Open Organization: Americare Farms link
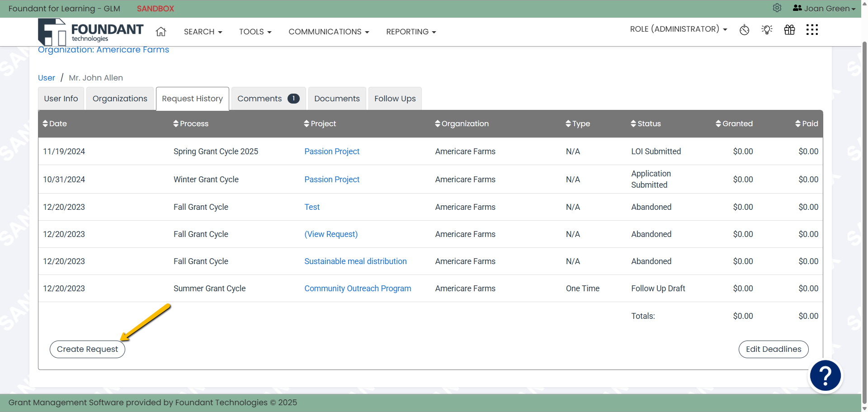The height and width of the screenshot is (412, 868). pos(104,50)
